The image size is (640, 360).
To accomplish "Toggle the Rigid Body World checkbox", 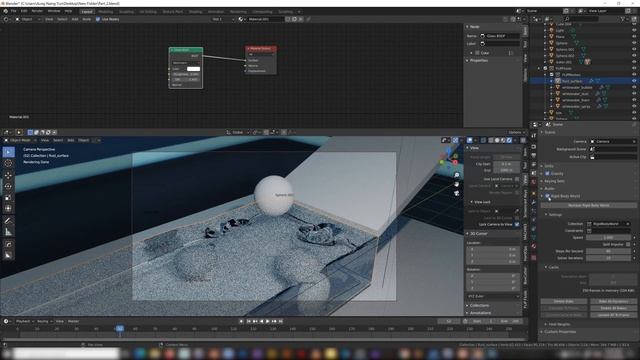I will pos(547,196).
